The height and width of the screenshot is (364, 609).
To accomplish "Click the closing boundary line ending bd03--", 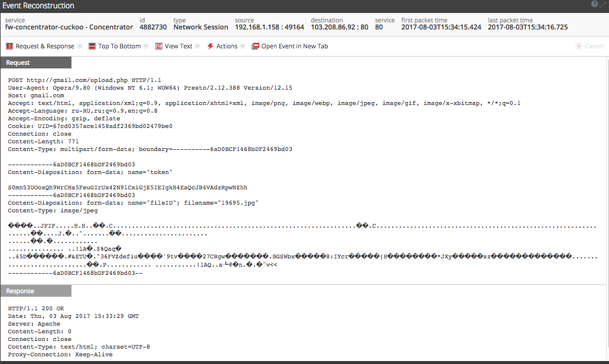I will tap(76, 273).
